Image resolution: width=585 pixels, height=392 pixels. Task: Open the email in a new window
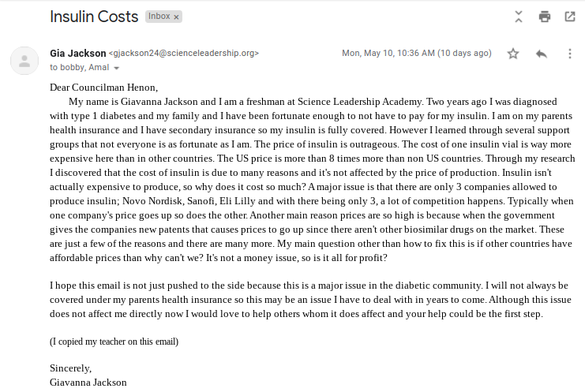pyautogui.click(x=569, y=17)
